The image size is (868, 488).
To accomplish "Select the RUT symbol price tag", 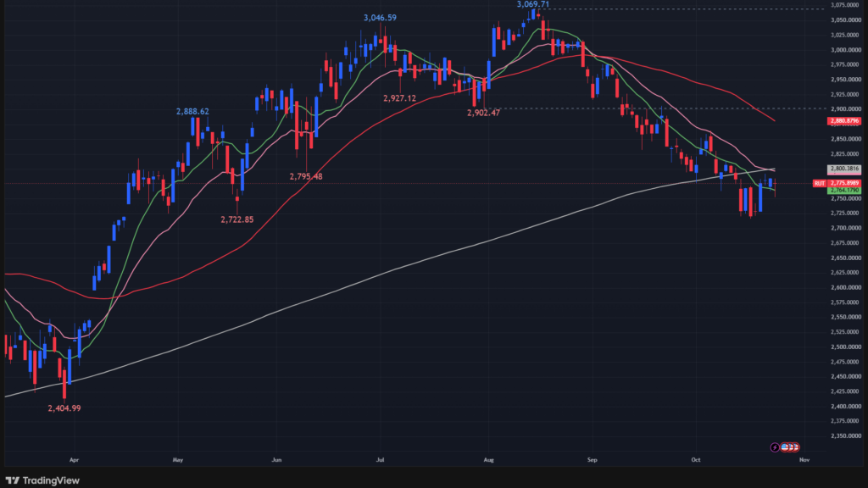I will [820, 183].
